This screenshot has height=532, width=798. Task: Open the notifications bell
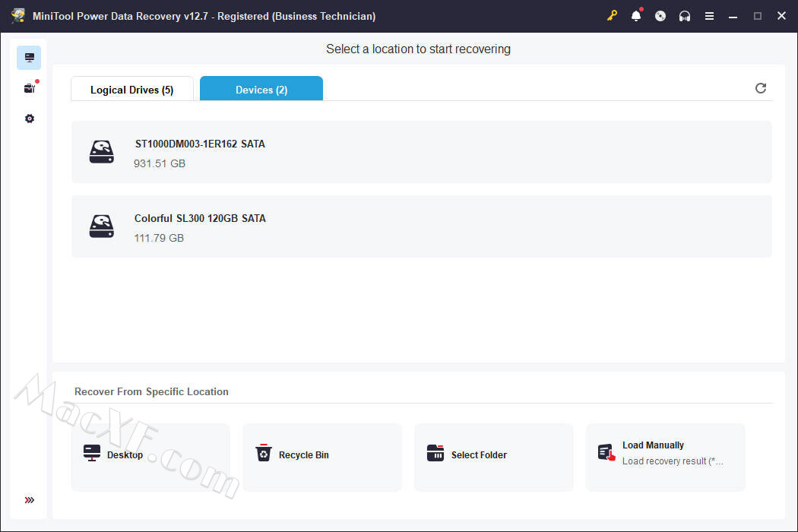click(636, 16)
